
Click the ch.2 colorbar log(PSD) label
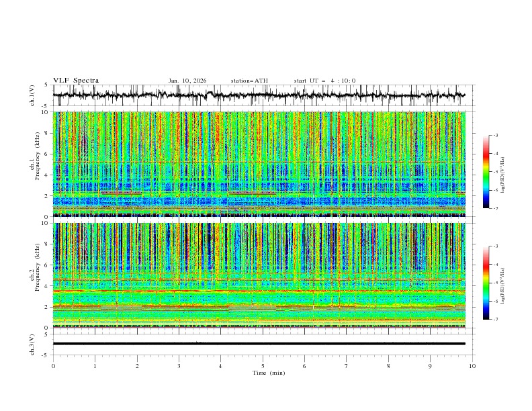pyautogui.click(x=502, y=286)
